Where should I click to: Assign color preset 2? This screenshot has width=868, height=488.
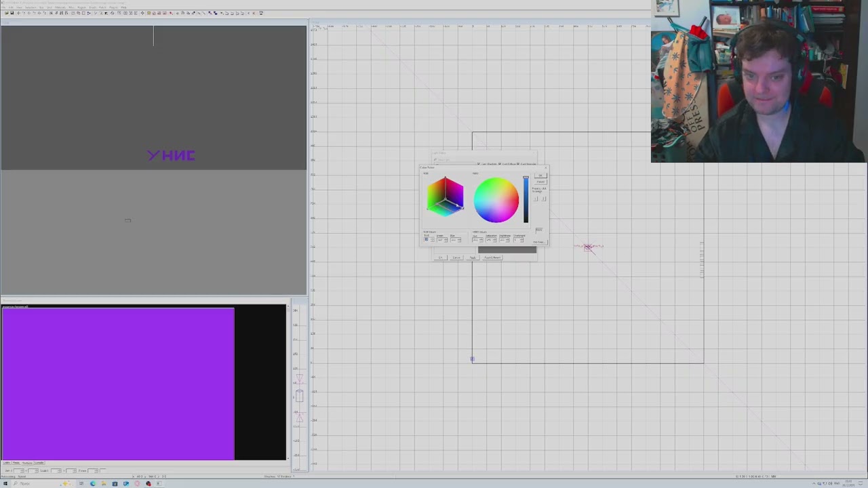[543, 199]
